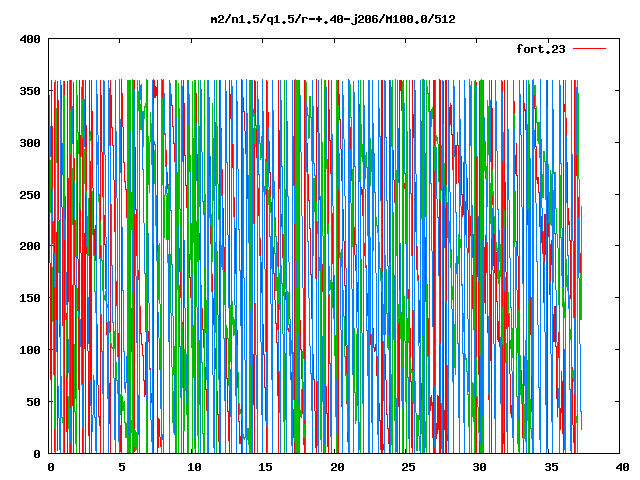Click y-axis label 100
Image resolution: width=640 pixels, height=480 pixels.
pyautogui.click(x=30, y=350)
